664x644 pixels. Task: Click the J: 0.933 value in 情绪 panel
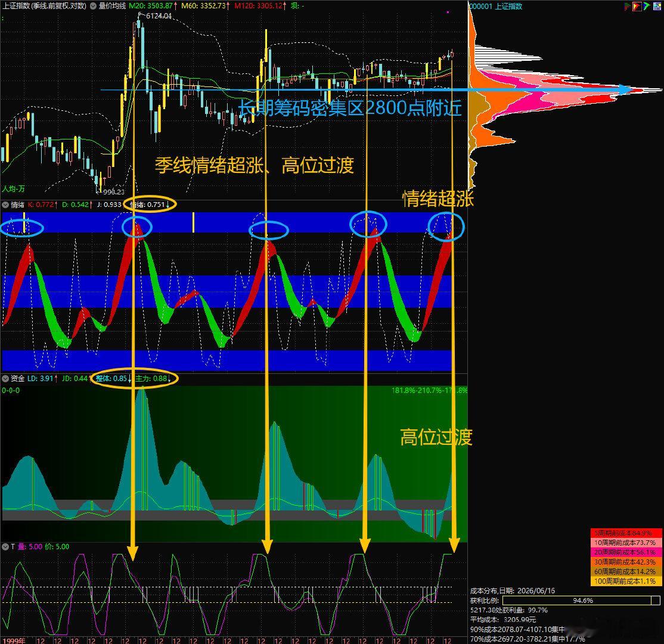pos(109,205)
